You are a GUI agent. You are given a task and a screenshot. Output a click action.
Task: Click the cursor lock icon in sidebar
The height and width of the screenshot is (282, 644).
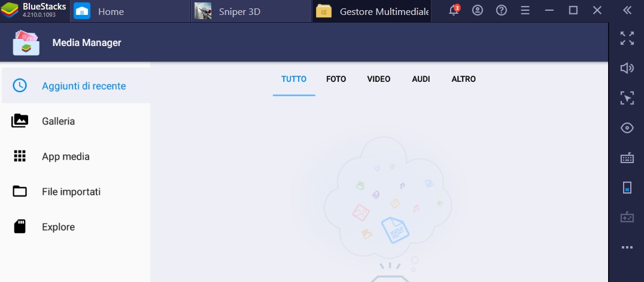click(627, 98)
